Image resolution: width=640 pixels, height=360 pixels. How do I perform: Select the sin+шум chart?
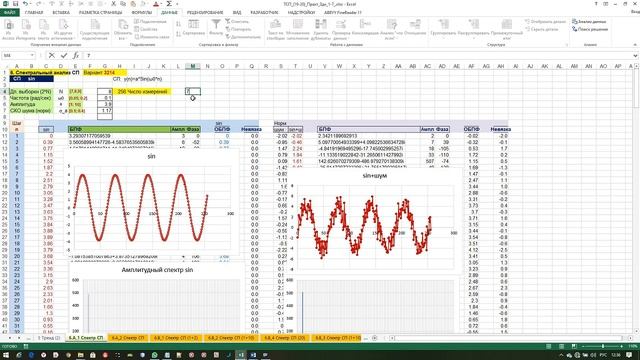pos(374,220)
